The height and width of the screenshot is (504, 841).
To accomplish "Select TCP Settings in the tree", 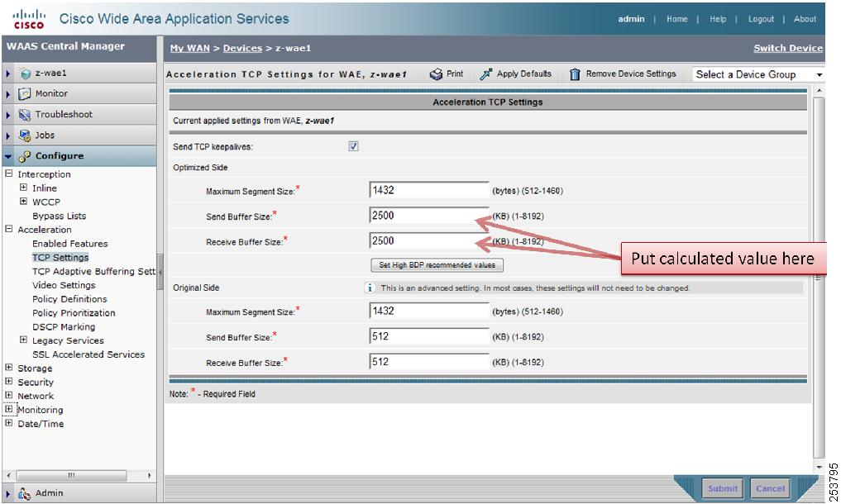I will point(60,258).
